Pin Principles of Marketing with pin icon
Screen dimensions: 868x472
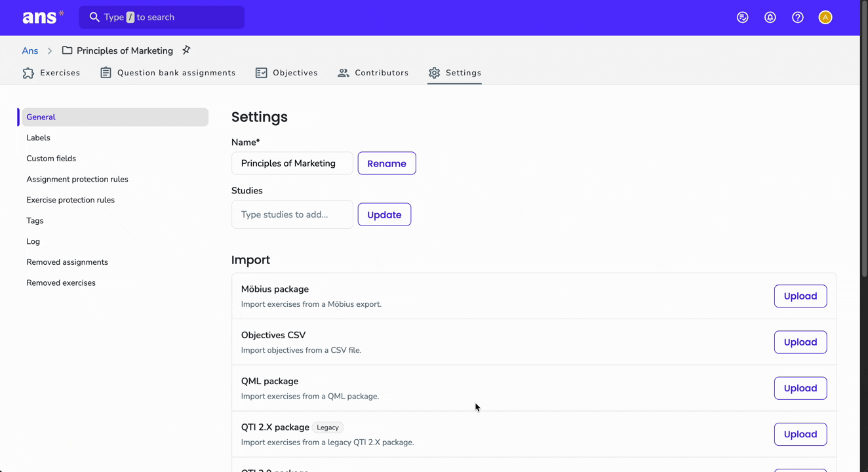click(x=186, y=50)
